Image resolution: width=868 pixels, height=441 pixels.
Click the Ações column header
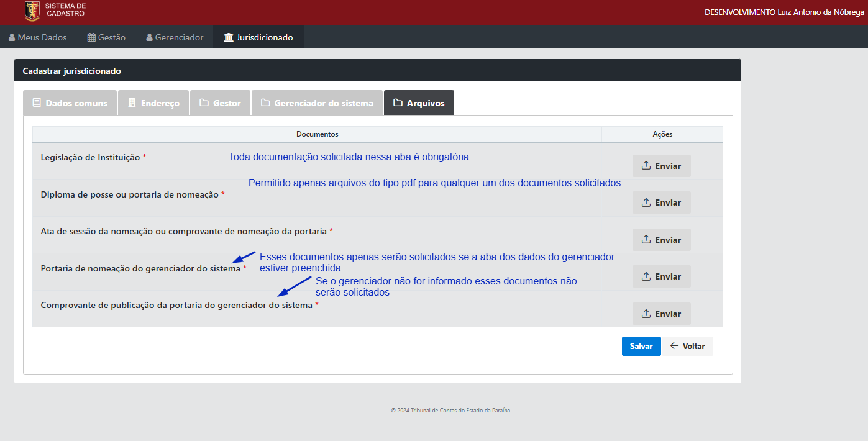point(662,134)
